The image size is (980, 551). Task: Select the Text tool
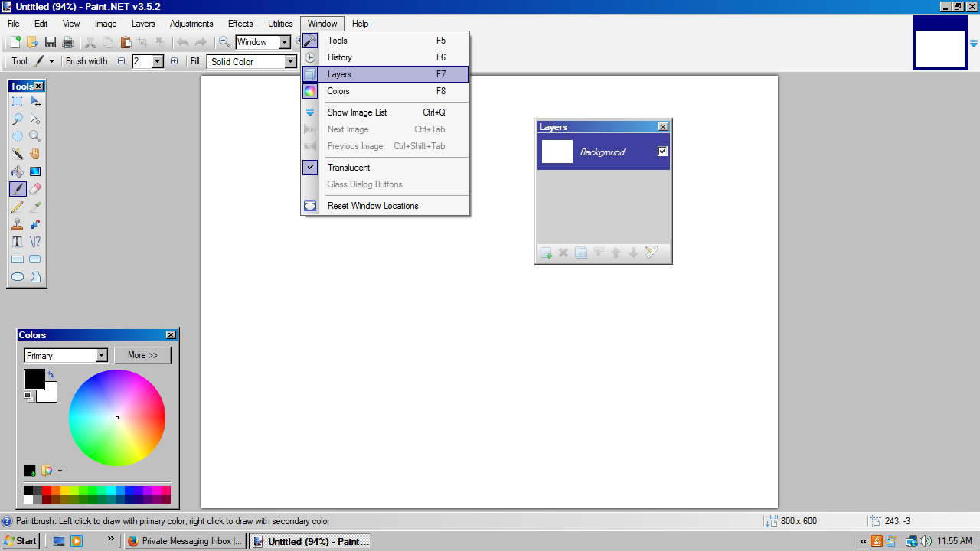[x=17, y=242]
